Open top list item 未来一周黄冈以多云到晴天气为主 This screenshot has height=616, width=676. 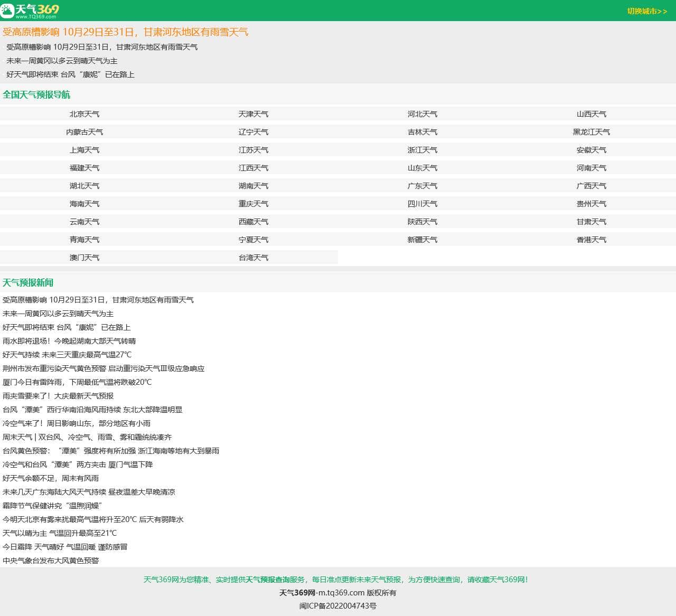(62, 61)
